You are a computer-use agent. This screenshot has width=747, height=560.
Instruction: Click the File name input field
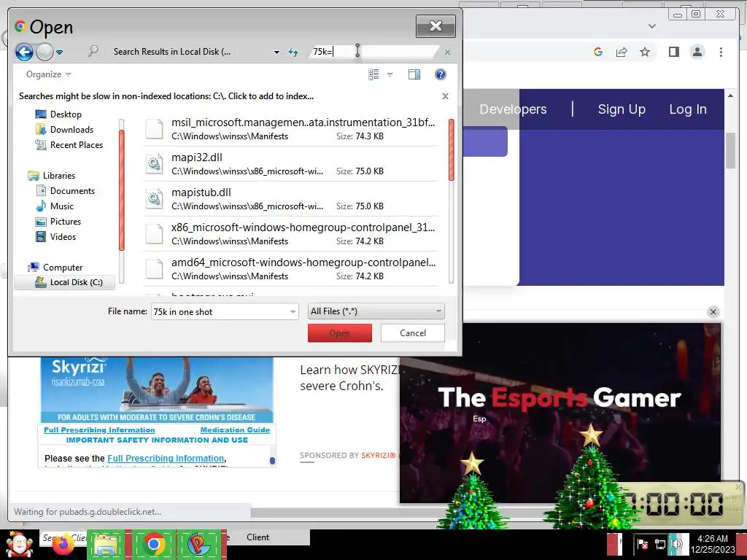220,311
